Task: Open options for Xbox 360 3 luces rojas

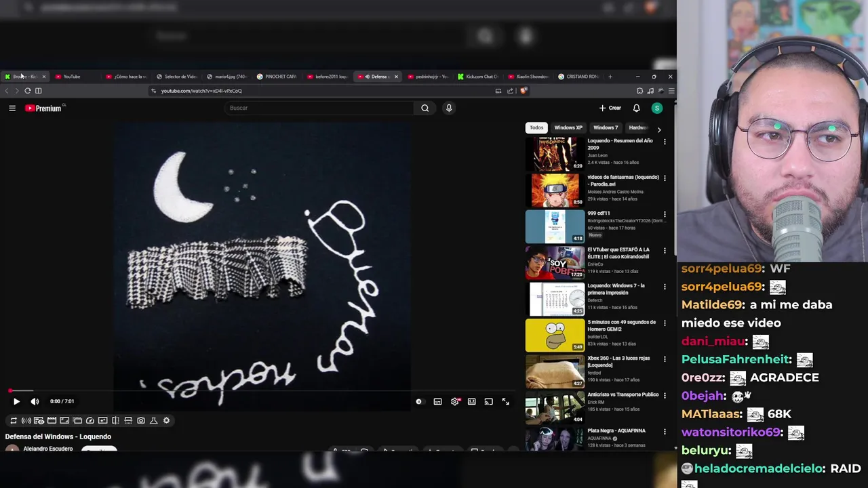Action: click(x=665, y=359)
